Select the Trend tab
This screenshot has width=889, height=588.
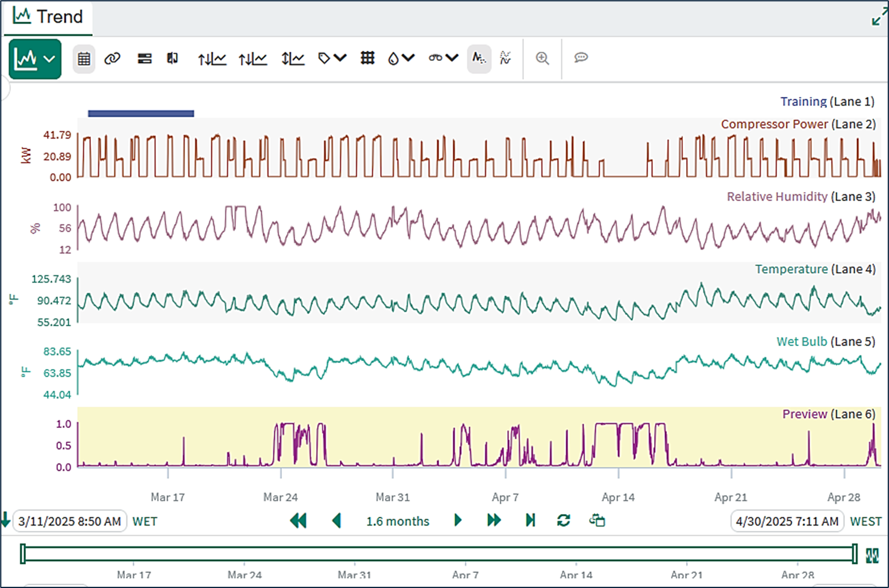coord(48,17)
